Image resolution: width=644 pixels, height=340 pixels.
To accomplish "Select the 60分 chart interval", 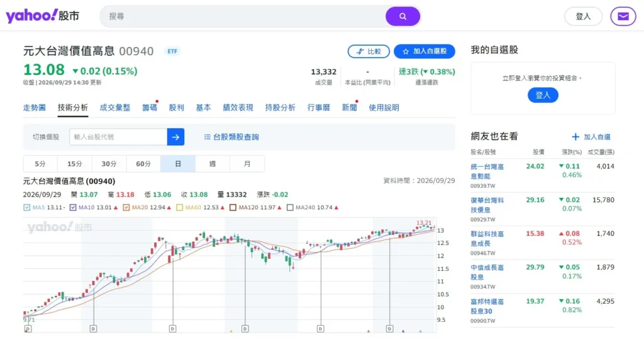I will [x=144, y=164].
